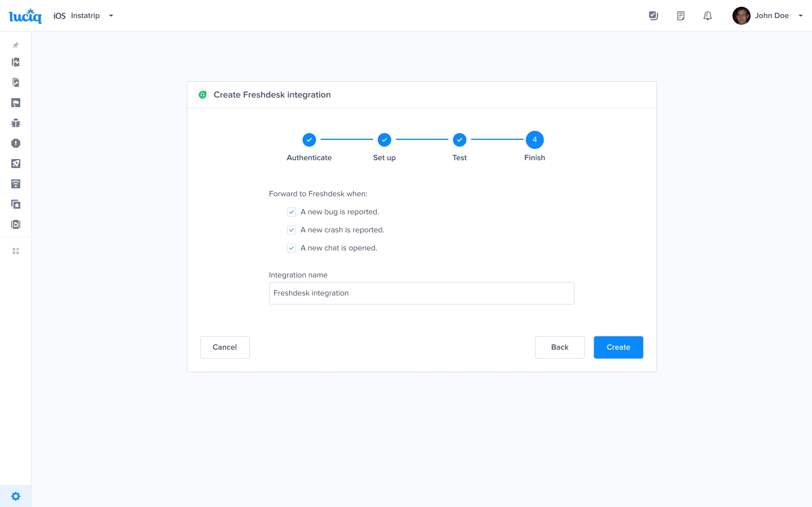Disable 'A new chat is opened' checkbox
The height and width of the screenshot is (507, 812).
tap(292, 248)
